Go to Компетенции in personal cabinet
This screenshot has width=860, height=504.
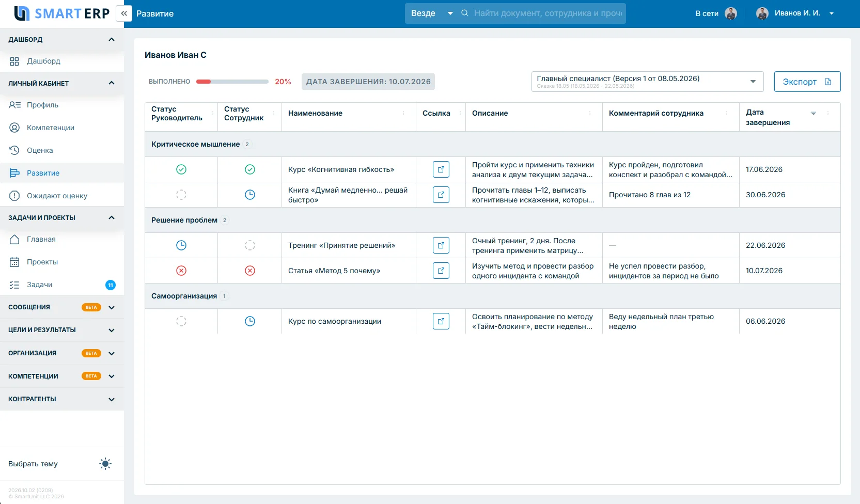point(62,128)
